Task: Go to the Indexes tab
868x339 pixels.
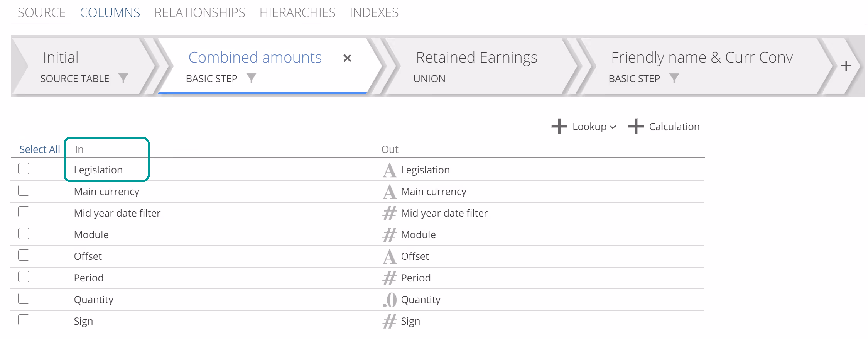Action: (x=374, y=13)
